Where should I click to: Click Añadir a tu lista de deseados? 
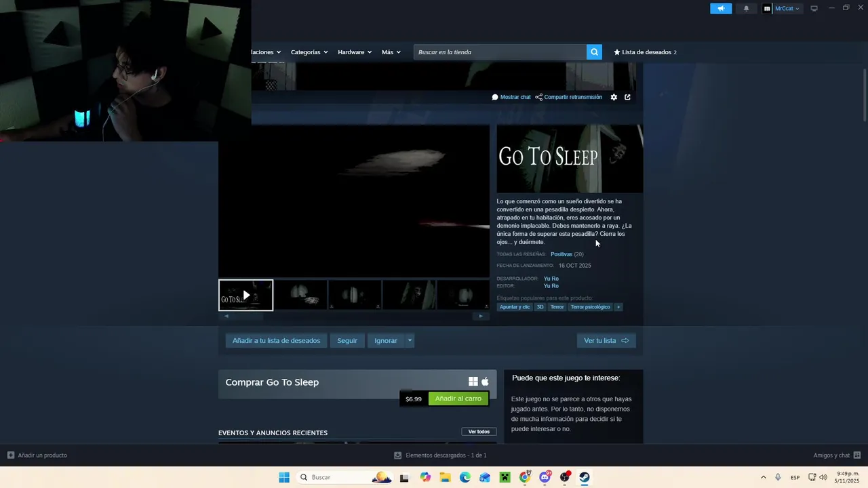pyautogui.click(x=276, y=340)
